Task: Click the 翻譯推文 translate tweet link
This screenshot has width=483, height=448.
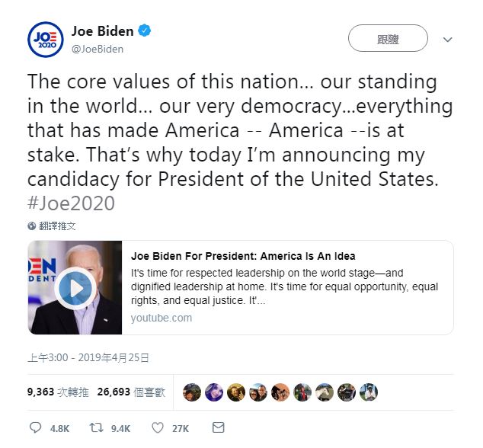Action: point(57,226)
